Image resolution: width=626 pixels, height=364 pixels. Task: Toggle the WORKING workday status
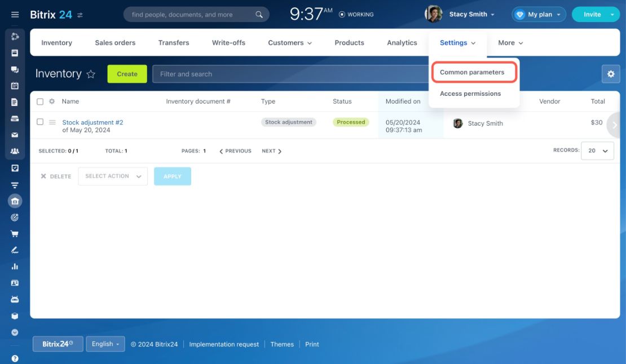356,14
